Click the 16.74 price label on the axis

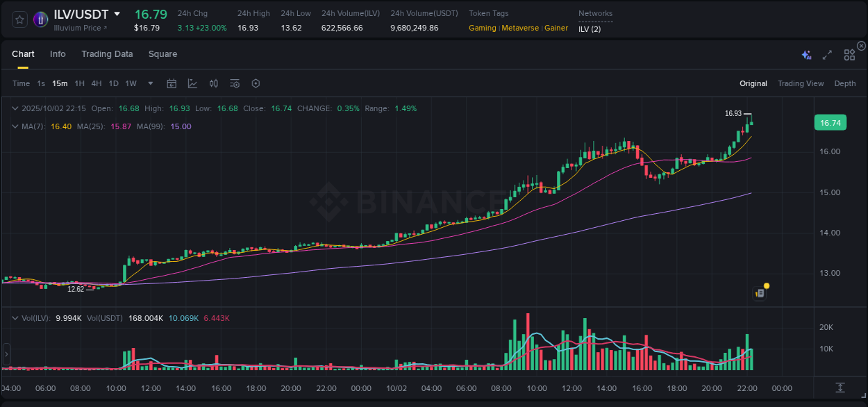[830, 122]
